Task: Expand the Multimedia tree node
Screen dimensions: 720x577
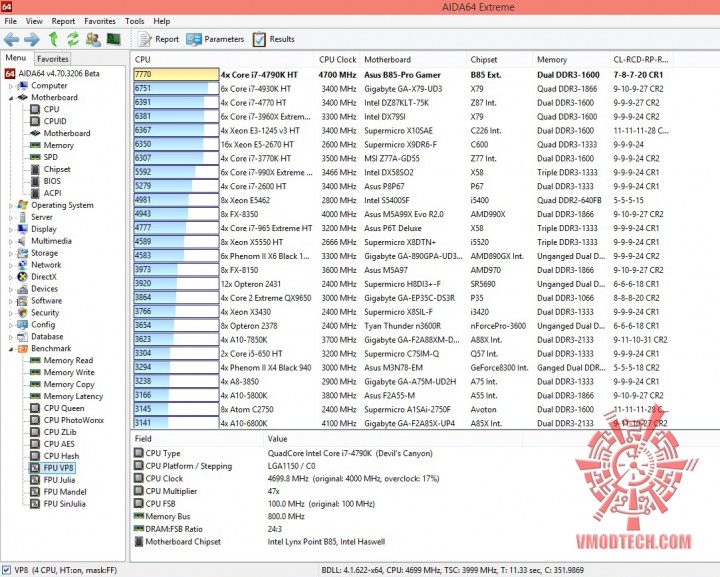Action: point(11,241)
